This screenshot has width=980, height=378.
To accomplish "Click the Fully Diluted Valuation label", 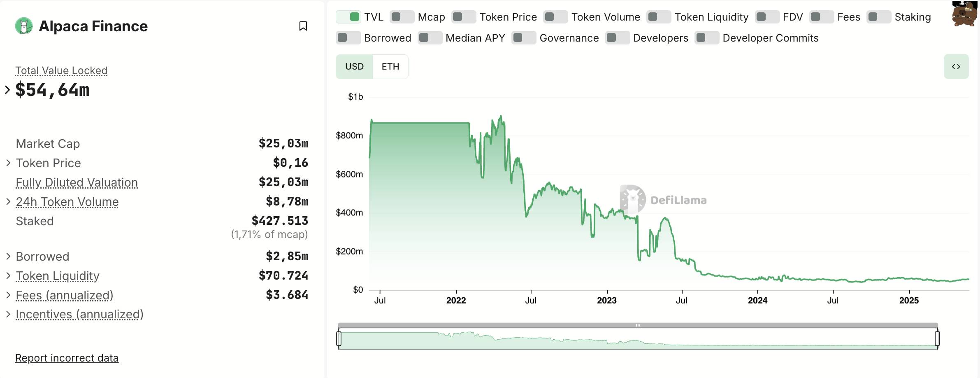I will click(x=77, y=182).
